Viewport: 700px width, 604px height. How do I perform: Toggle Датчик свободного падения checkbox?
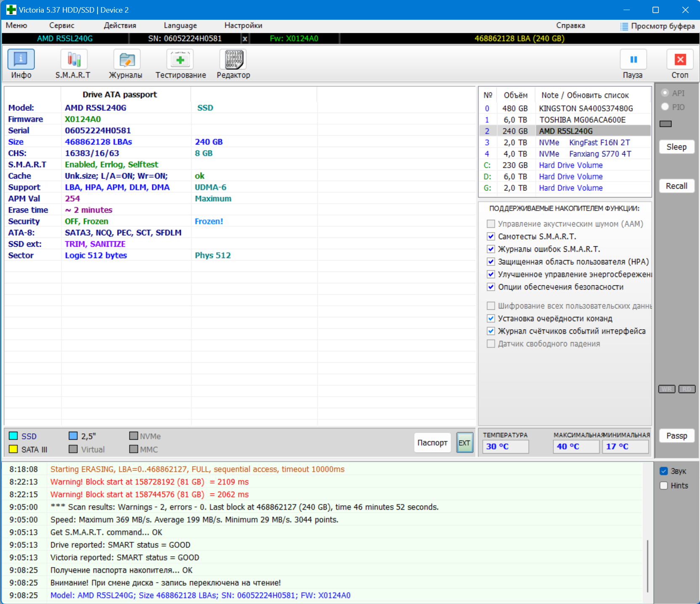coord(491,343)
